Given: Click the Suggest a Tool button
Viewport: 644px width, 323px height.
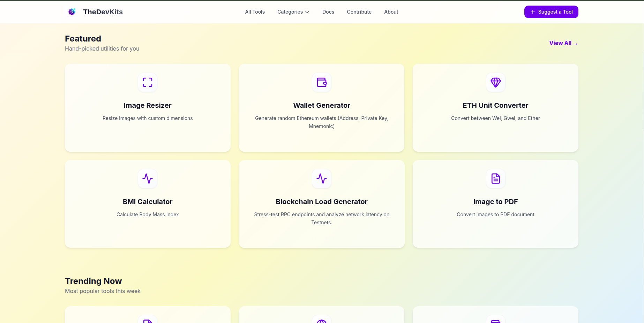Looking at the screenshot, I should pos(551,12).
